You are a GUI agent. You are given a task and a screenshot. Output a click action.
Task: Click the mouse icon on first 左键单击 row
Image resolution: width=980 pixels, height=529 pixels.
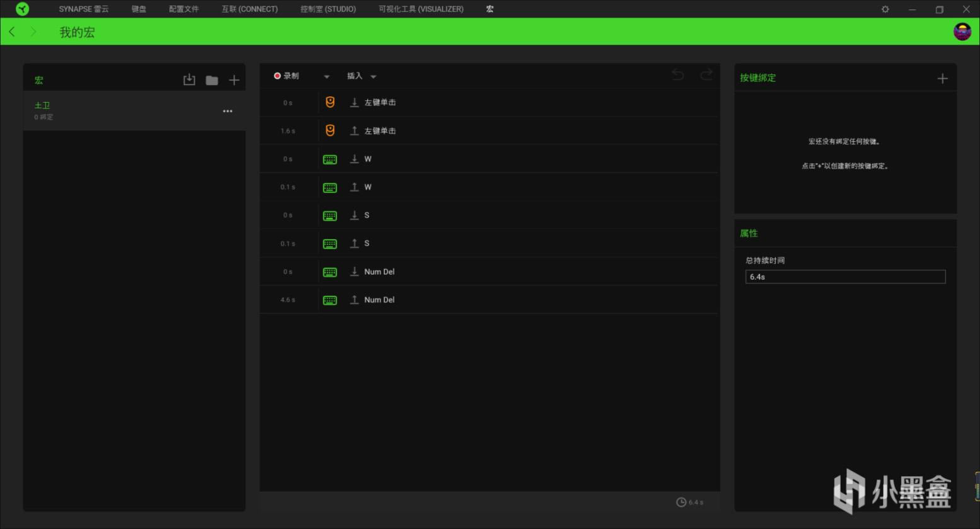click(x=330, y=102)
